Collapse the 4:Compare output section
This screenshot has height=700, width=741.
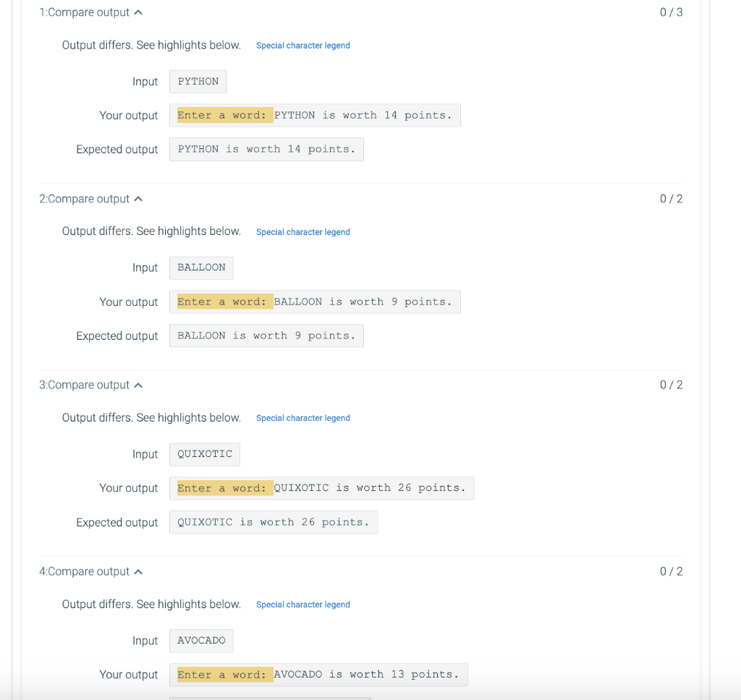tap(138, 571)
